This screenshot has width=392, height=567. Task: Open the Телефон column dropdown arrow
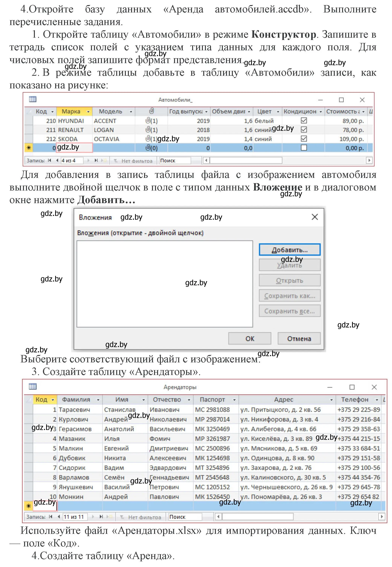pos(377,400)
